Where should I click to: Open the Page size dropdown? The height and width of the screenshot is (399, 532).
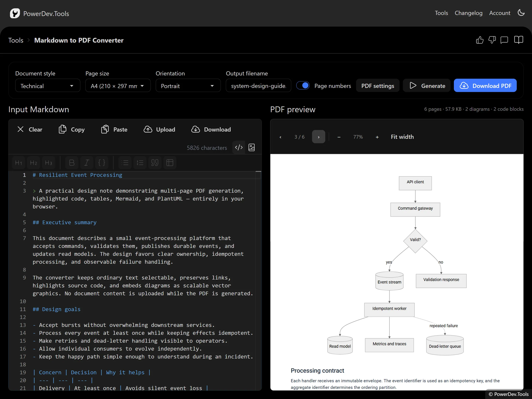click(118, 86)
